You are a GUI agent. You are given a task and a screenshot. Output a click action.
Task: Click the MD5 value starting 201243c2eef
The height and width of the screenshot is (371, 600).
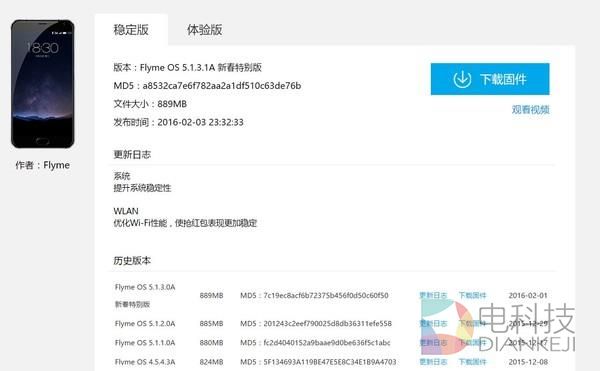point(328,324)
